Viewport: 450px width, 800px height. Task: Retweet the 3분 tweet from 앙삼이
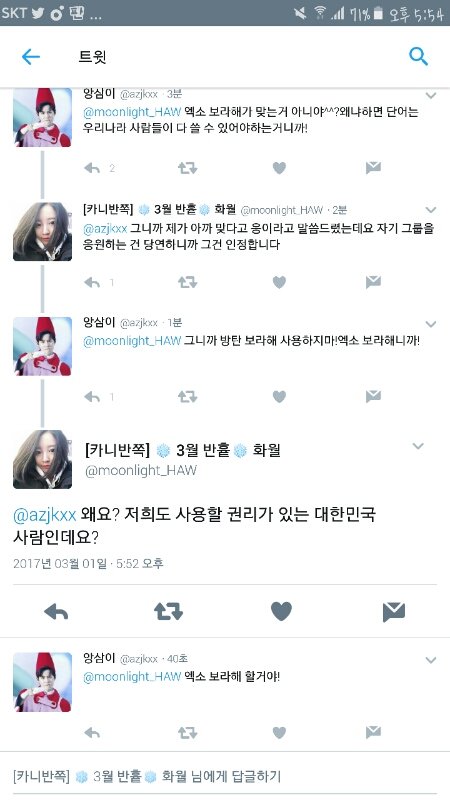[x=187, y=168]
